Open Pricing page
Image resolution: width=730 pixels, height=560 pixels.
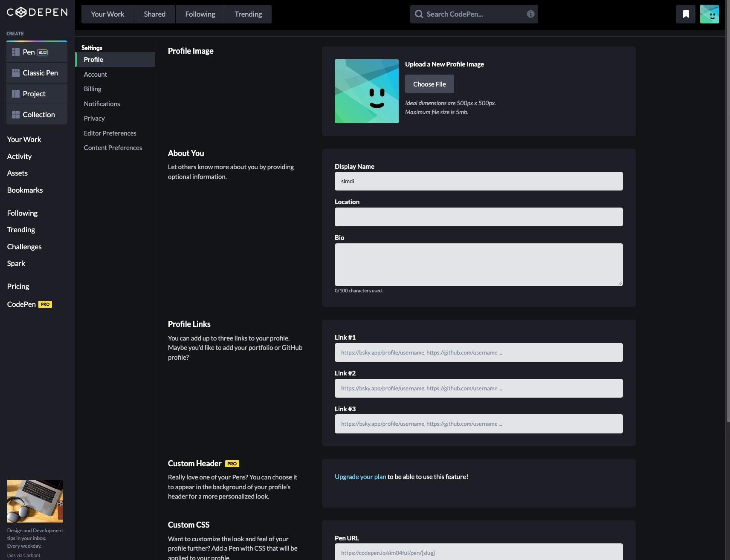click(x=18, y=286)
